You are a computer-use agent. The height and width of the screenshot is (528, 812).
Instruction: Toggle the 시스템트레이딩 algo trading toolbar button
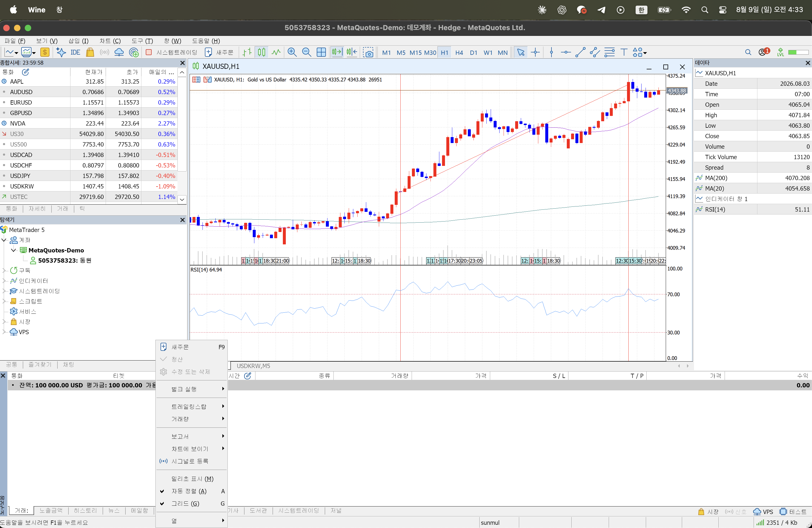coord(172,52)
